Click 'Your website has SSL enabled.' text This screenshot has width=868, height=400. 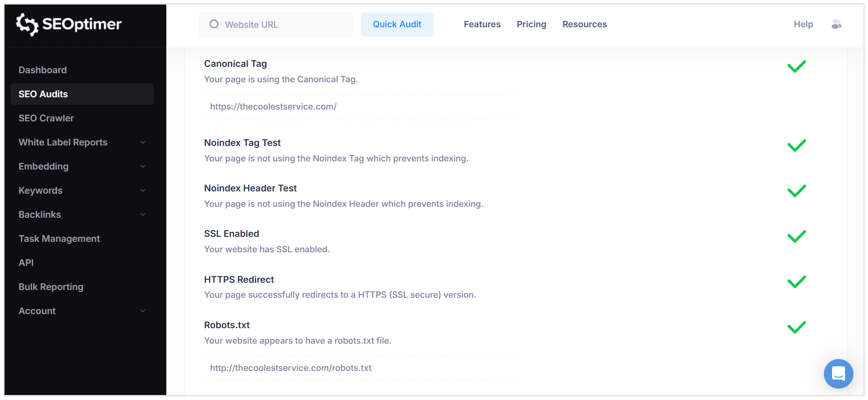coord(267,249)
